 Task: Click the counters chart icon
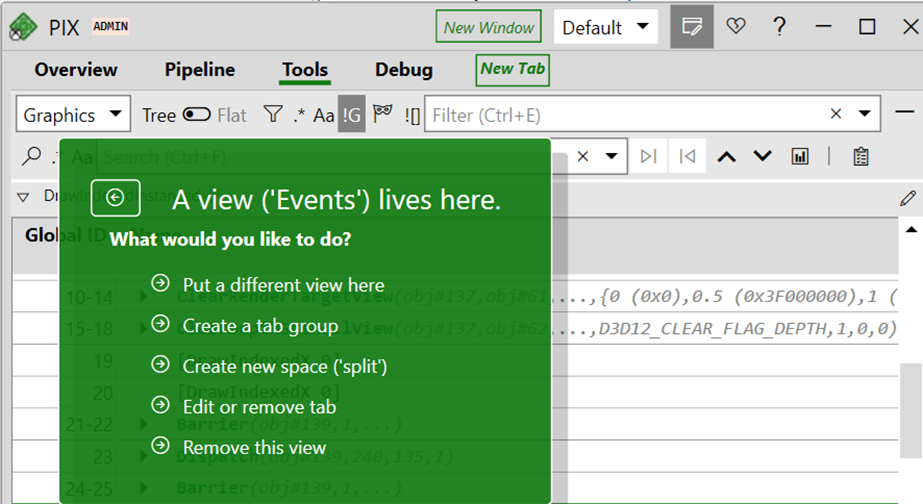(x=800, y=156)
